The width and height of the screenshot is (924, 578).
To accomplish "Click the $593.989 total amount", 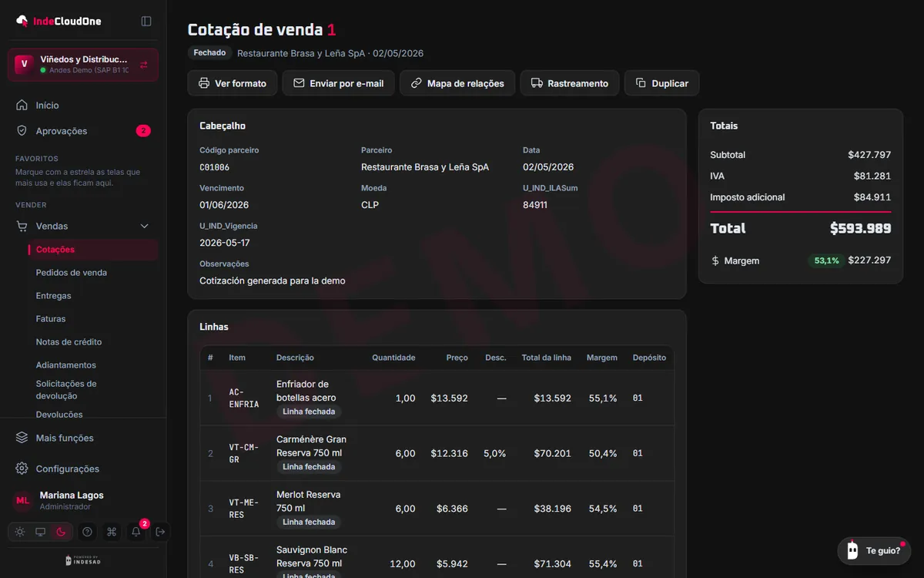I will click(860, 228).
